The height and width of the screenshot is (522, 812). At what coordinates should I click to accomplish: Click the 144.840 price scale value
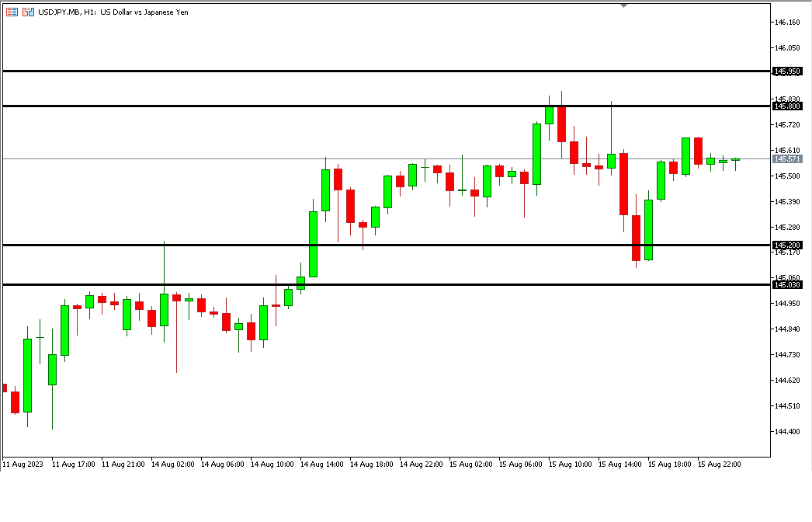click(x=787, y=329)
